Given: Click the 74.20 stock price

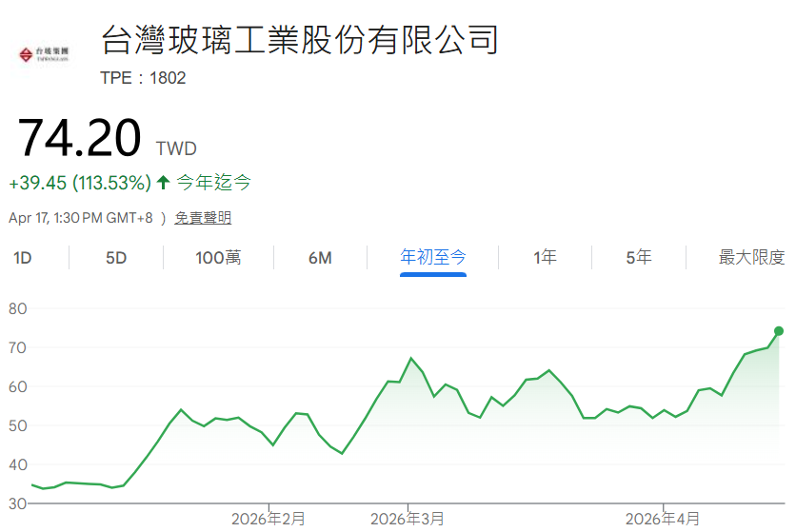Looking at the screenshot, I should (79, 138).
